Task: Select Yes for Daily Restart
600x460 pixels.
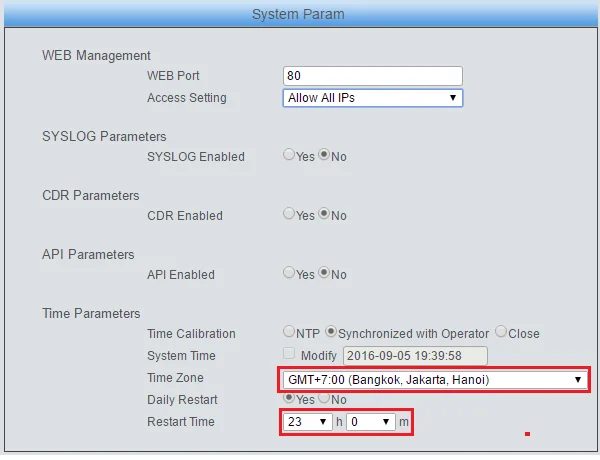Action: 289,398
